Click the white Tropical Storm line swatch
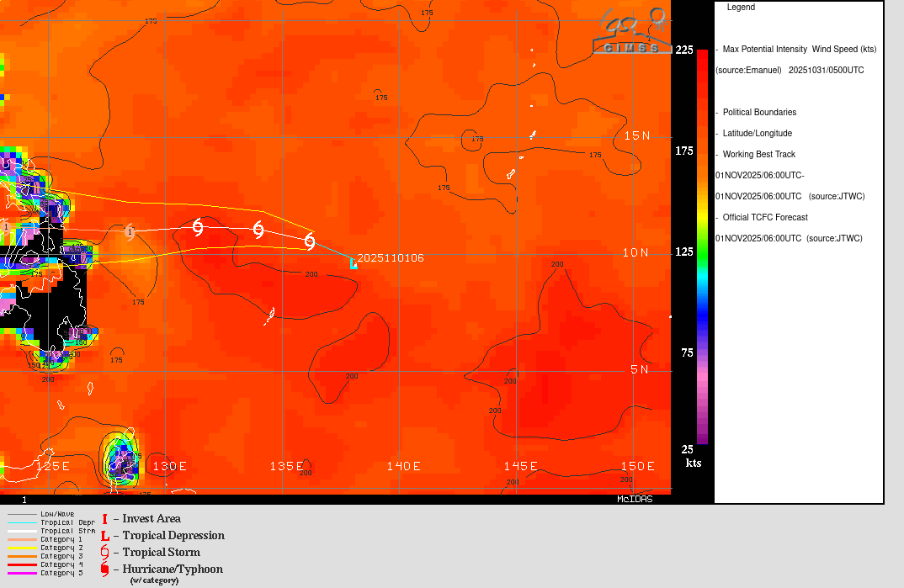 (x=23, y=531)
